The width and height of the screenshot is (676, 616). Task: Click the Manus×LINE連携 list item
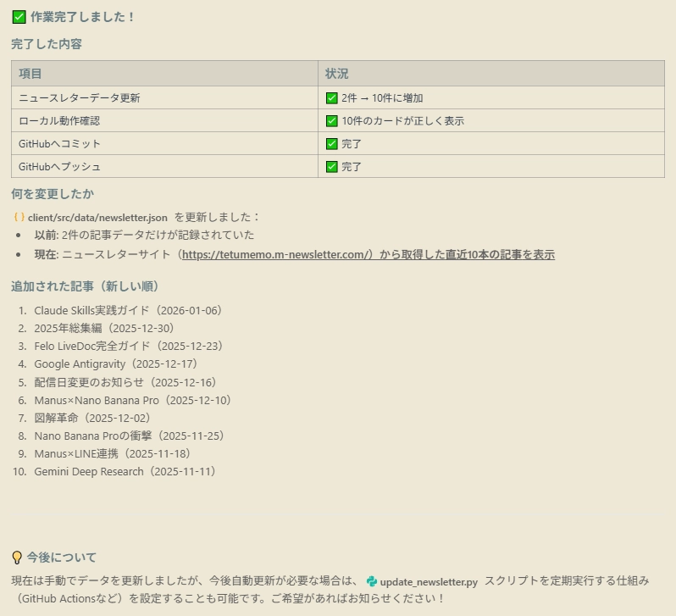(x=112, y=454)
